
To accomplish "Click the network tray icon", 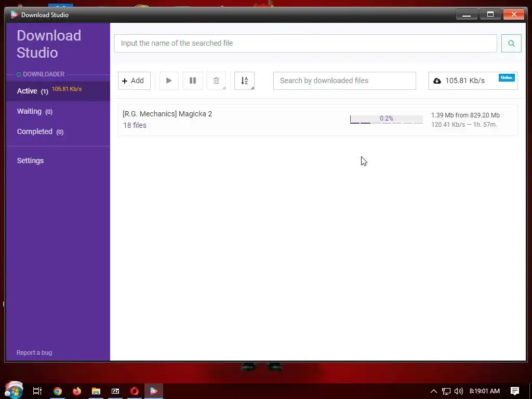I will 446,391.
